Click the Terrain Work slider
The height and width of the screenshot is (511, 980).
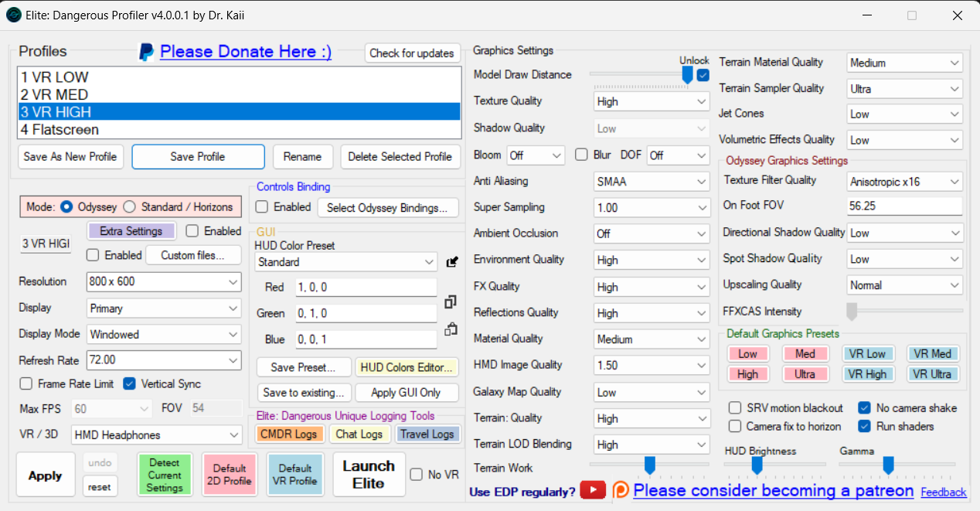[x=649, y=465]
